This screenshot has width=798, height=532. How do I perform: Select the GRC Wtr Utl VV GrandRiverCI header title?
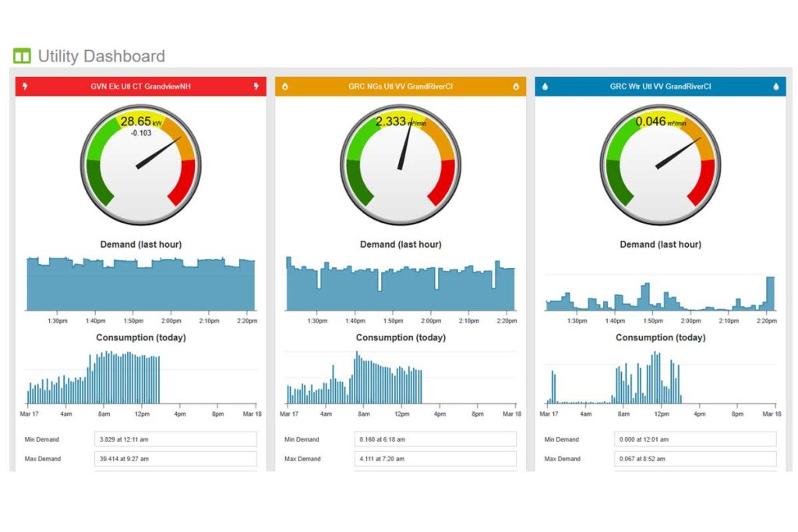pos(661,86)
